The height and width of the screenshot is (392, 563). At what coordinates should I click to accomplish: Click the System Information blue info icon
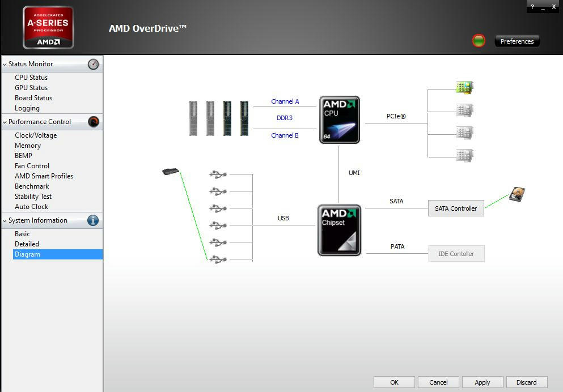pos(93,220)
